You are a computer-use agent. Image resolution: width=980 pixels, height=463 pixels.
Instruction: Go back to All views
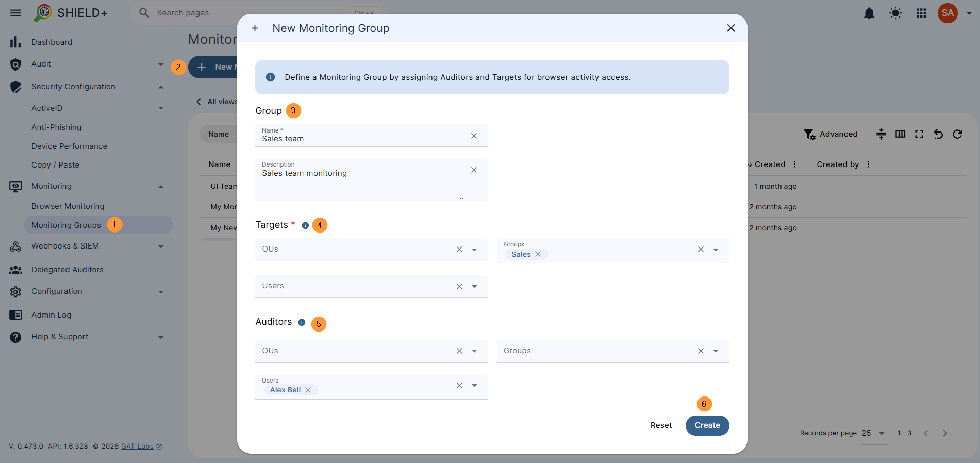217,102
